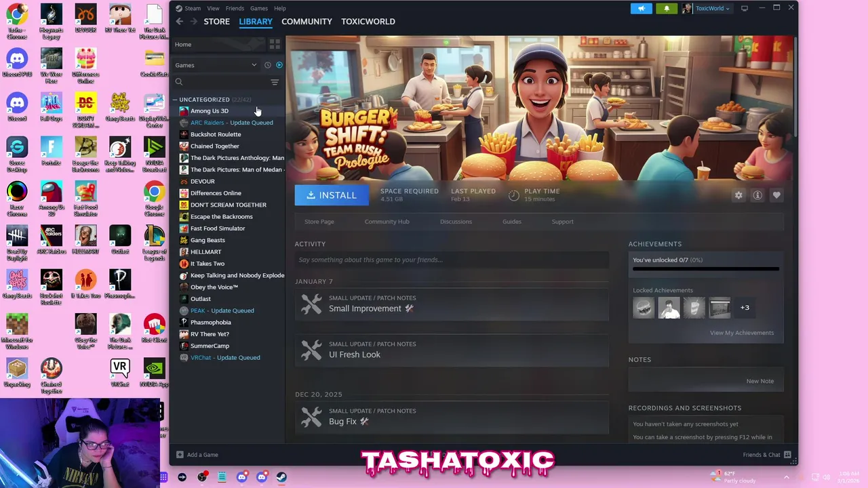Select PEAK - Update Queued entry
The height and width of the screenshot is (488, 868).
tap(227, 310)
